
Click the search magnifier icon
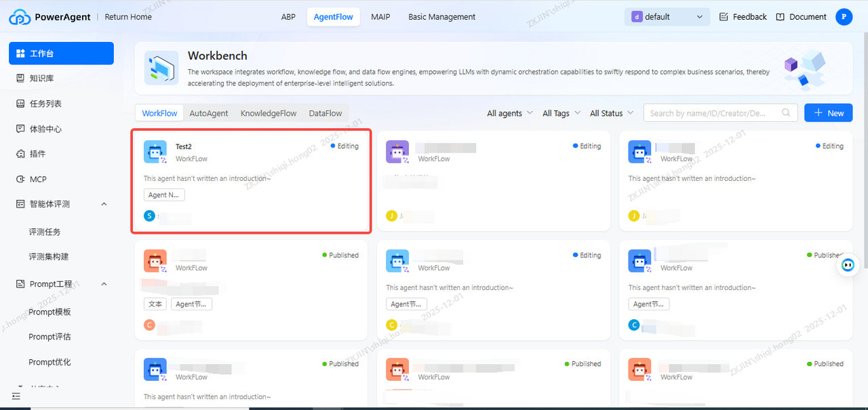pyautogui.click(x=787, y=113)
